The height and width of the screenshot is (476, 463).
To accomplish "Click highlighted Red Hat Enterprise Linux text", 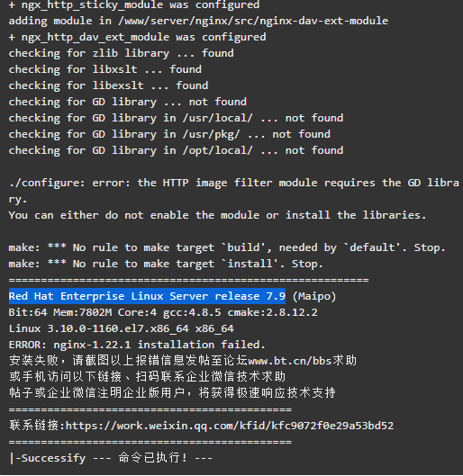I will point(147,296).
